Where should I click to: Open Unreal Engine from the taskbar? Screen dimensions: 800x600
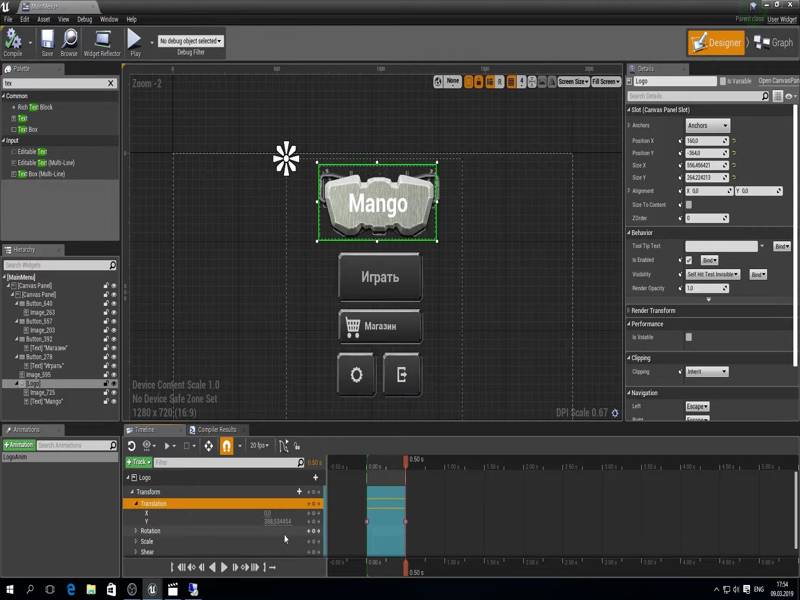152,589
